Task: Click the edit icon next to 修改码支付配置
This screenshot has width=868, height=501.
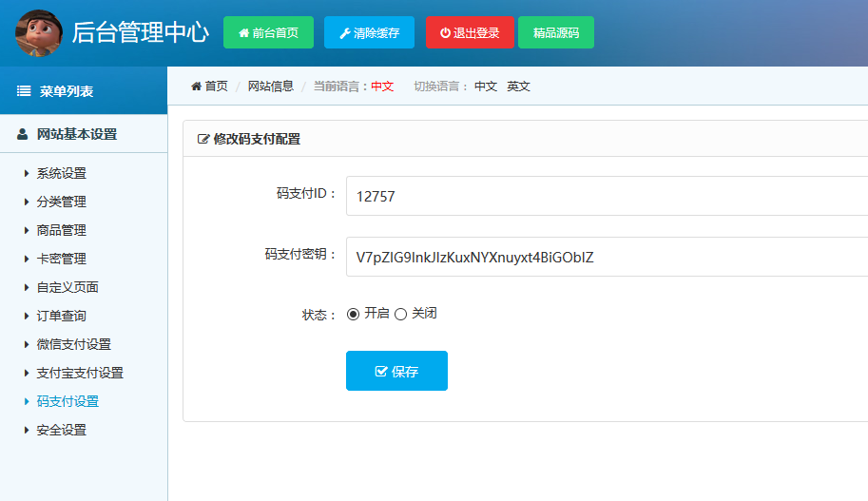Action: pyautogui.click(x=203, y=139)
